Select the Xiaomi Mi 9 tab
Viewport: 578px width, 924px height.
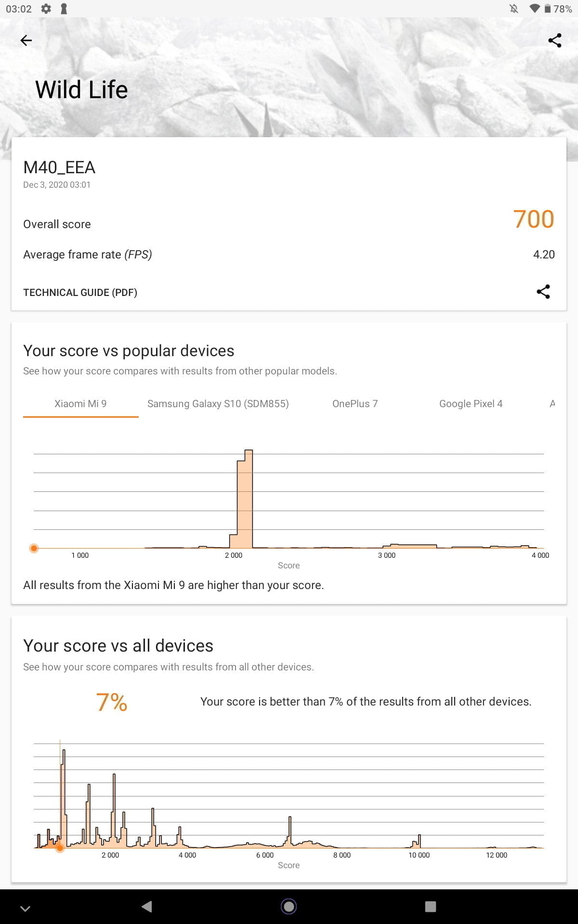(80, 404)
